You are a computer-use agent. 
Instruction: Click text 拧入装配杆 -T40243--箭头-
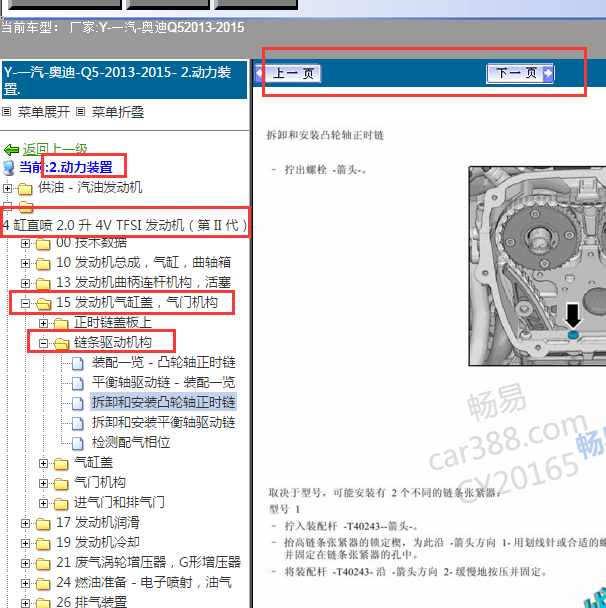[350, 526]
